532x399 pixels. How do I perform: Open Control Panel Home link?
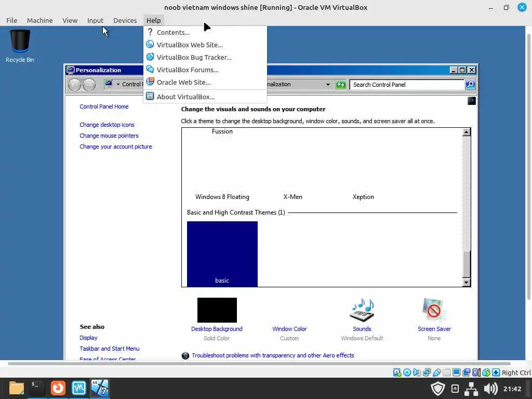point(104,107)
